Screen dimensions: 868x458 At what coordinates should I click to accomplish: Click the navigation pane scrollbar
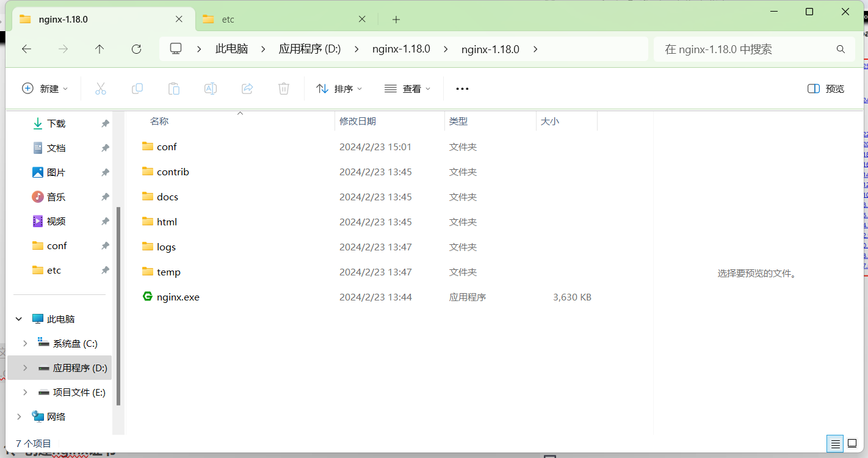coord(118,306)
